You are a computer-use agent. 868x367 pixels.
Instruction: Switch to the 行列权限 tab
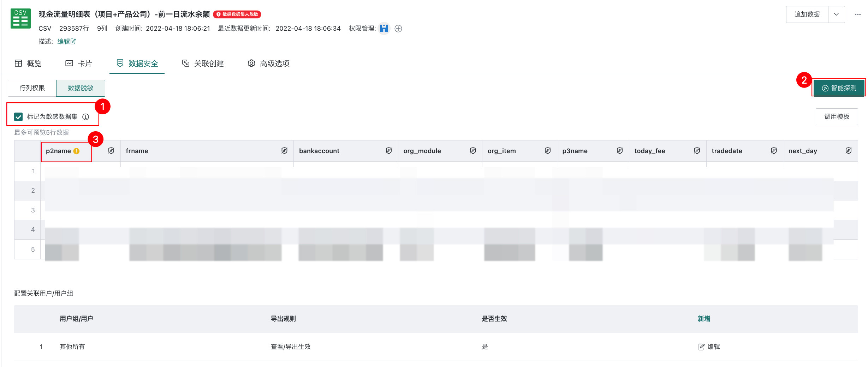(x=31, y=88)
